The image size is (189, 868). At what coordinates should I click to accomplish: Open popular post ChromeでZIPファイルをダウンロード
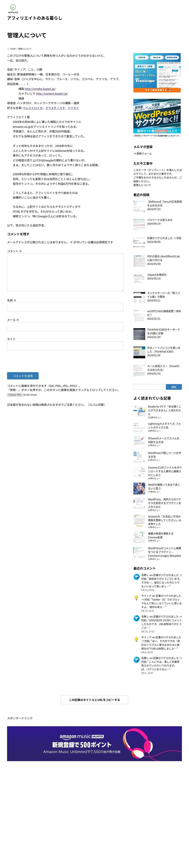(x=165, y=471)
